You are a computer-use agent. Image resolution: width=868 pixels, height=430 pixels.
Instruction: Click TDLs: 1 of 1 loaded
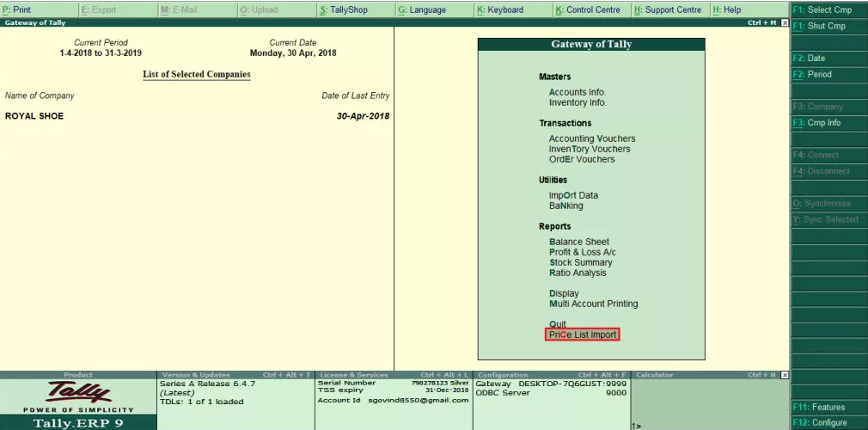(x=201, y=402)
